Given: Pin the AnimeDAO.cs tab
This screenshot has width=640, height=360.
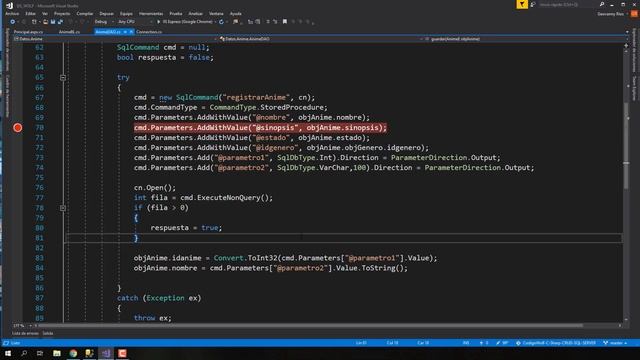Looking at the screenshot, I should [125, 31].
